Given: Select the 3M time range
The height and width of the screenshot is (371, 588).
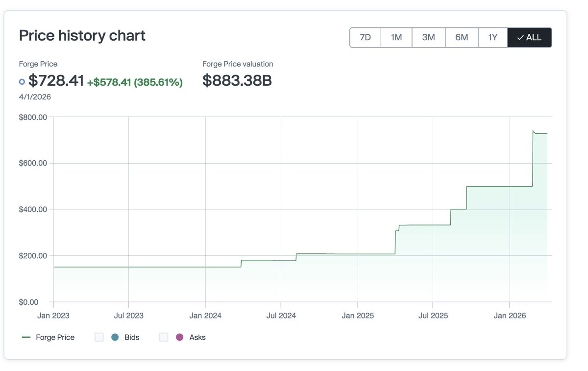Looking at the screenshot, I should click(x=429, y=38).
